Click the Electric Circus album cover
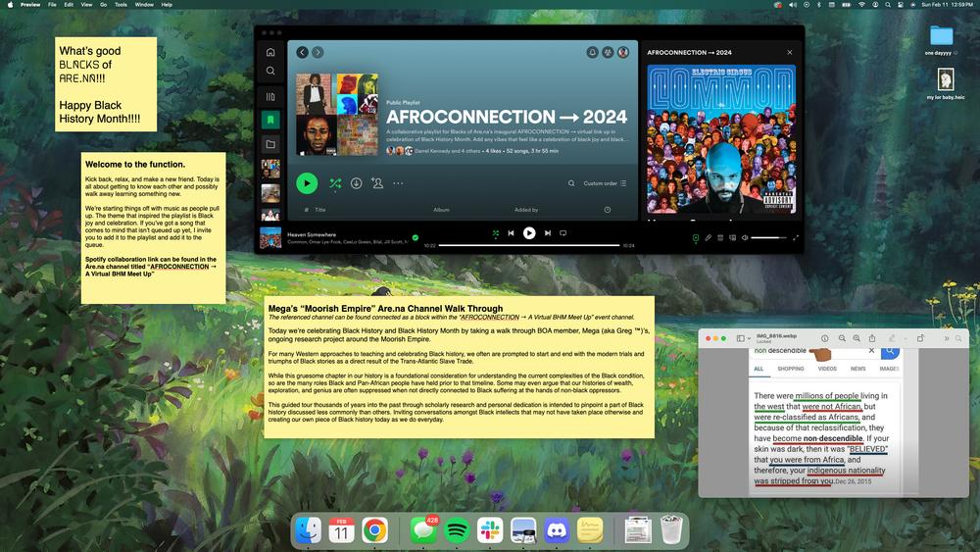 click(721, 139)
